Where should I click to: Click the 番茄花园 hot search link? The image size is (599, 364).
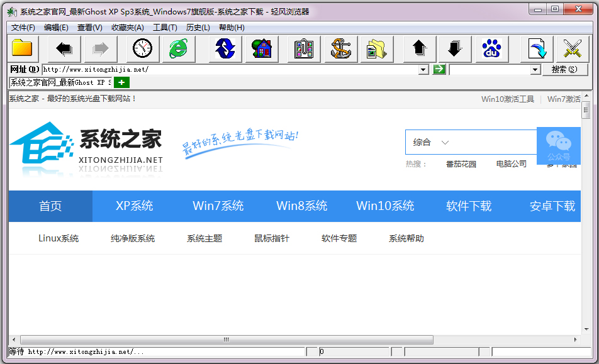pos(461,164)
